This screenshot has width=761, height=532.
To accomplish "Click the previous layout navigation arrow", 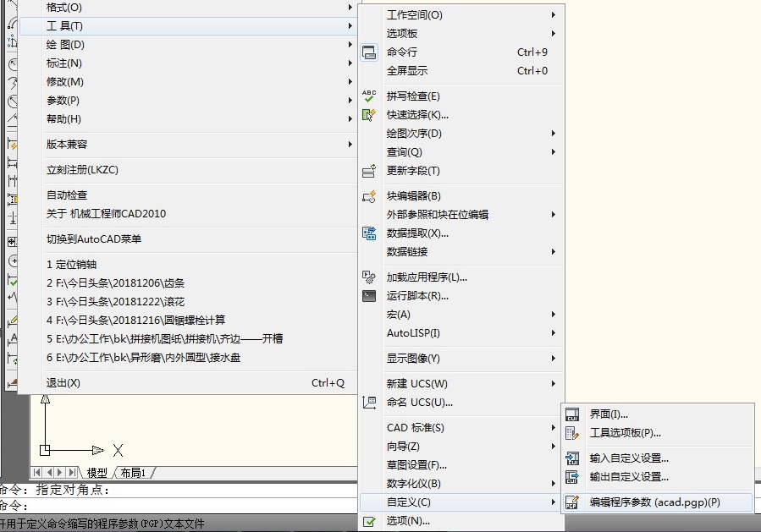I will pyautogui.click(x=48, y=472).
